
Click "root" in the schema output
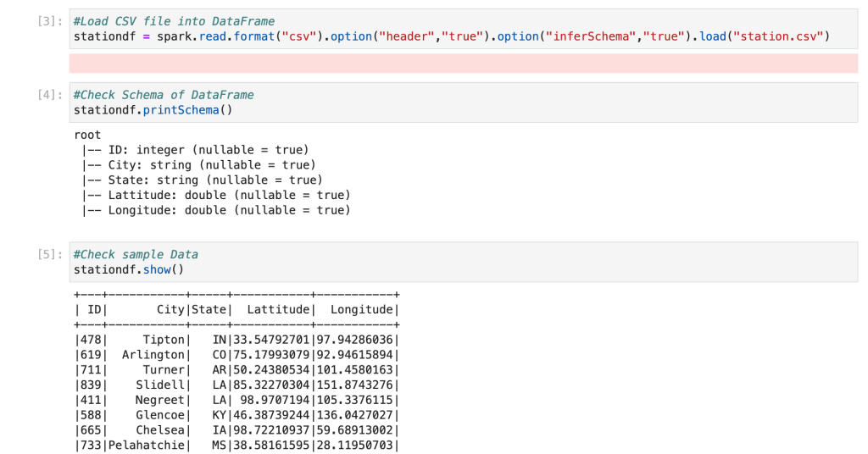tap(88, 135)
